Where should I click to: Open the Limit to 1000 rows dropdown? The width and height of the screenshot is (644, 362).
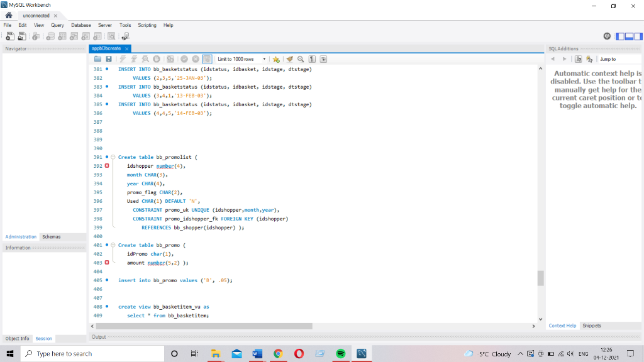tap(265, 59)
